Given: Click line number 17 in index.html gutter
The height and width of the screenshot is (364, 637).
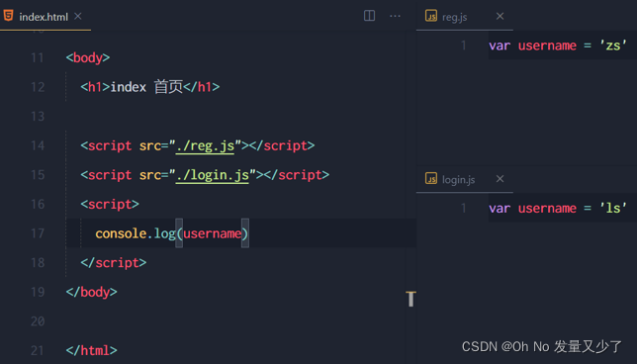Looking at the screenshot, I should 38,233.
